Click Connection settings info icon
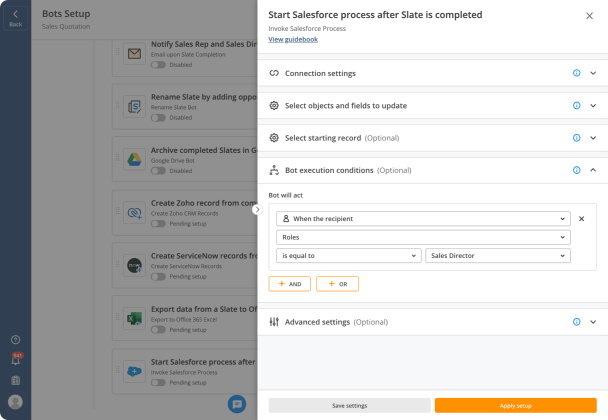Viewport: 608px width, 420px height. pyautogui.click(x=577, y=73)
